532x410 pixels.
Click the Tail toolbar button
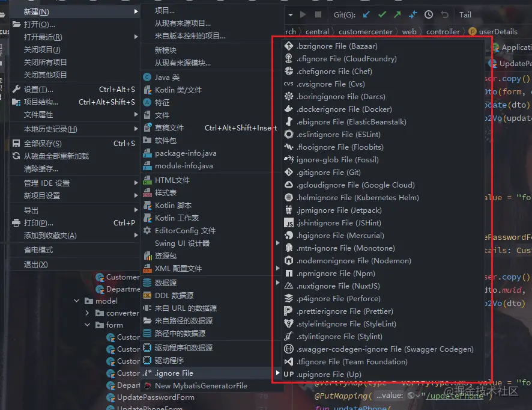[465, 14]
